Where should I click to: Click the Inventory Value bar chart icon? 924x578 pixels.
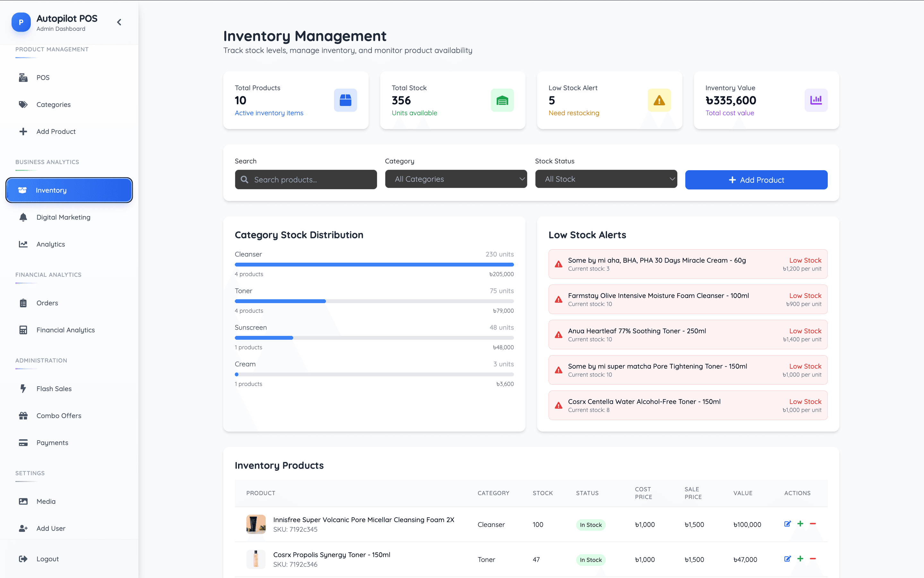tap(816, 100)
